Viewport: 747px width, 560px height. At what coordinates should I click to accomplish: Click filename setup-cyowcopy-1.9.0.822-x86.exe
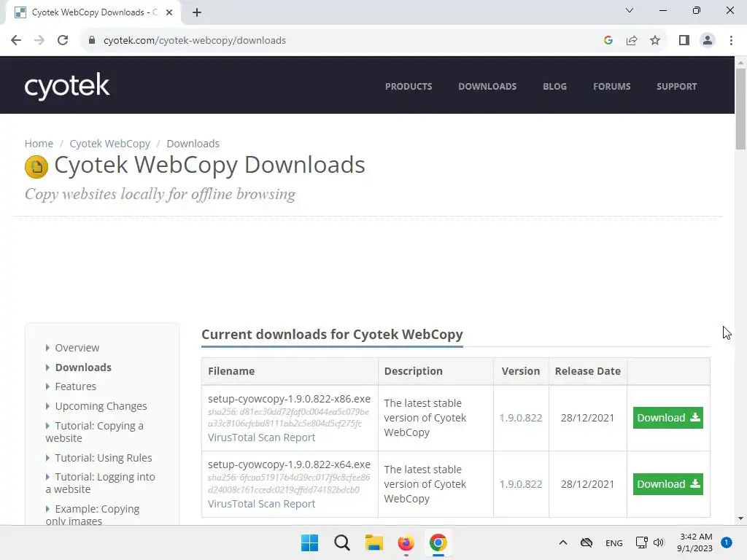click(x=289, y=399)
